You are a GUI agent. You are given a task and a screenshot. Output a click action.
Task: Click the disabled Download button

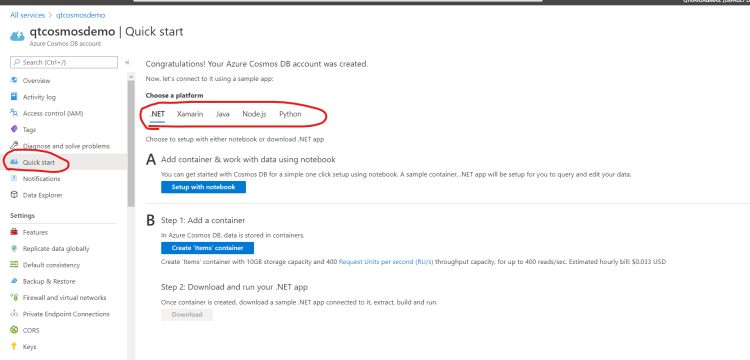187,315
